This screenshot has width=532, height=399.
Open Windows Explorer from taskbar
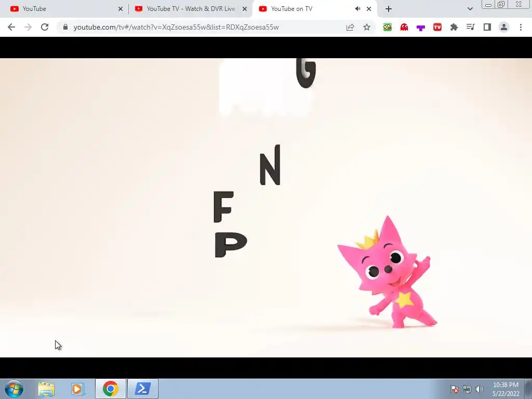[46, 389]
